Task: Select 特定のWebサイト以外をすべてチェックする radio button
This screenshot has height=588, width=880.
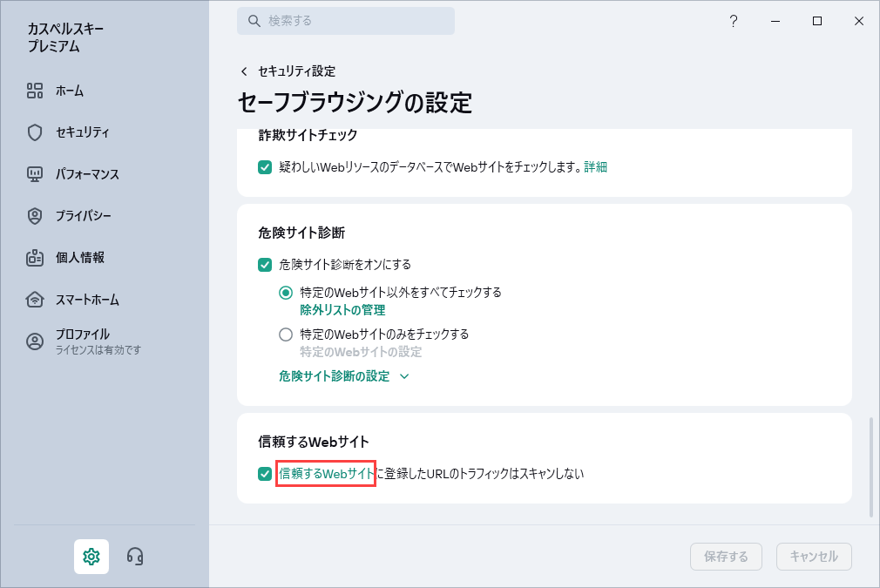Action: click(x=286, y=293)
